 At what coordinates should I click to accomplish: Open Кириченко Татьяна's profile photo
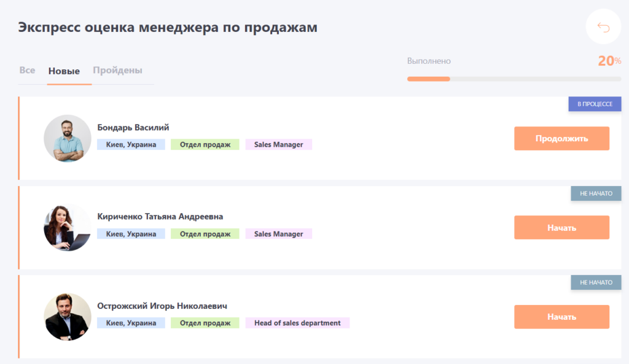point(68,228)
